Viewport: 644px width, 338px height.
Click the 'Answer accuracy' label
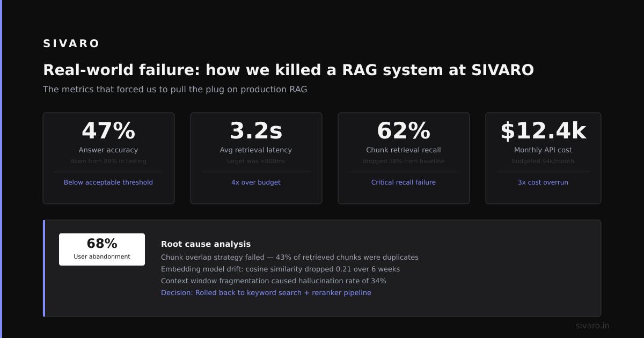pos(108,150)
